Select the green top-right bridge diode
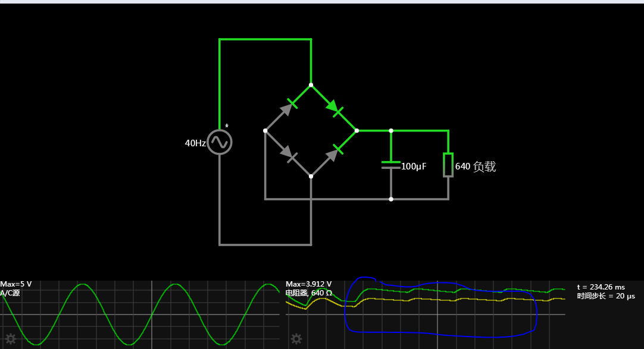 334,108
